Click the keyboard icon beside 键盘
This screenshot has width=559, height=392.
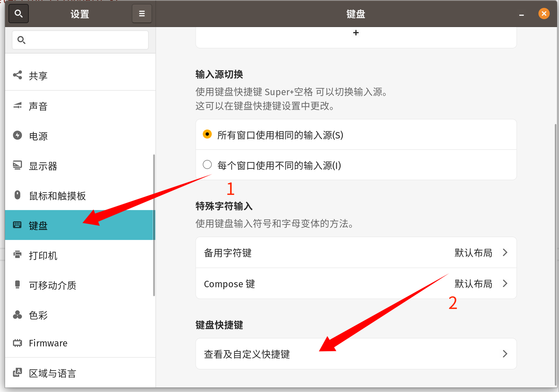[x=17, y=225]
